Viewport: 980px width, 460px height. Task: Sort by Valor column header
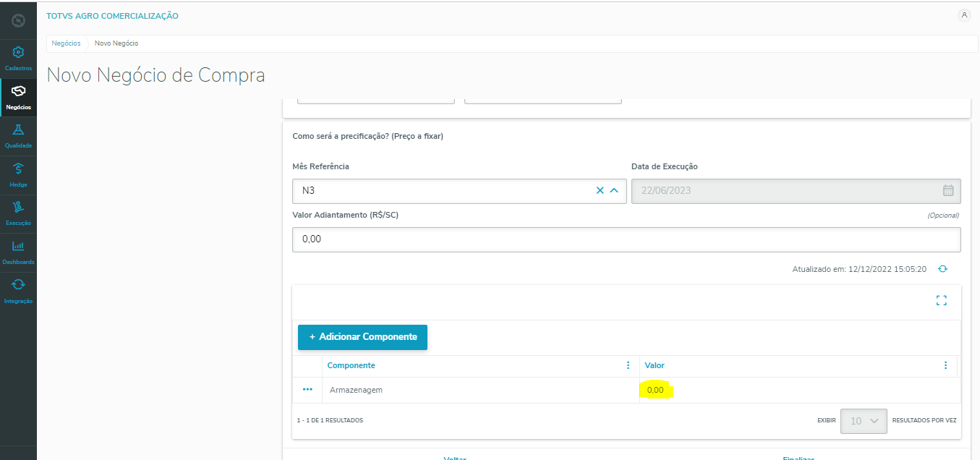pyautogui.click(x=655, y=365)
